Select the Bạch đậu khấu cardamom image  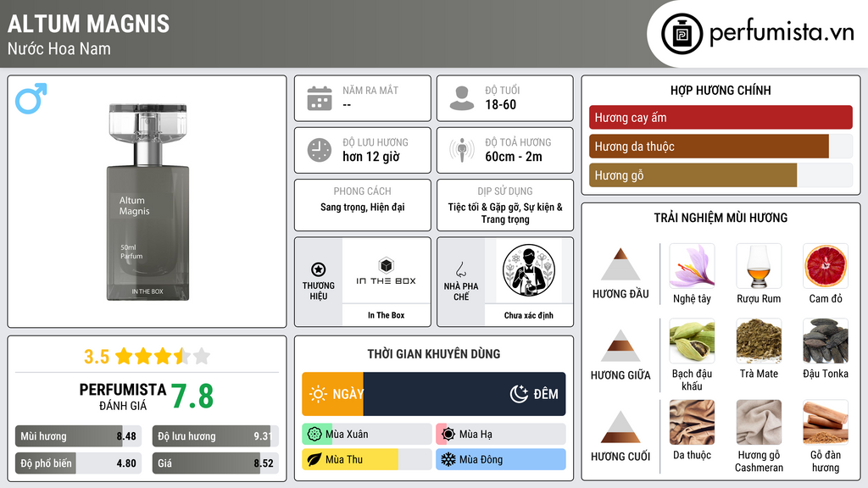point(692,341)
